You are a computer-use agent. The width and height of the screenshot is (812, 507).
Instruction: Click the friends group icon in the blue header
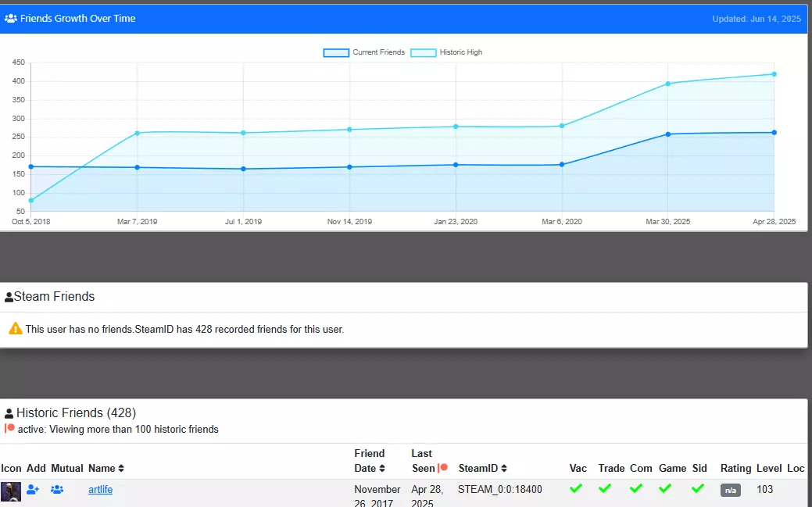pos(11,19)
